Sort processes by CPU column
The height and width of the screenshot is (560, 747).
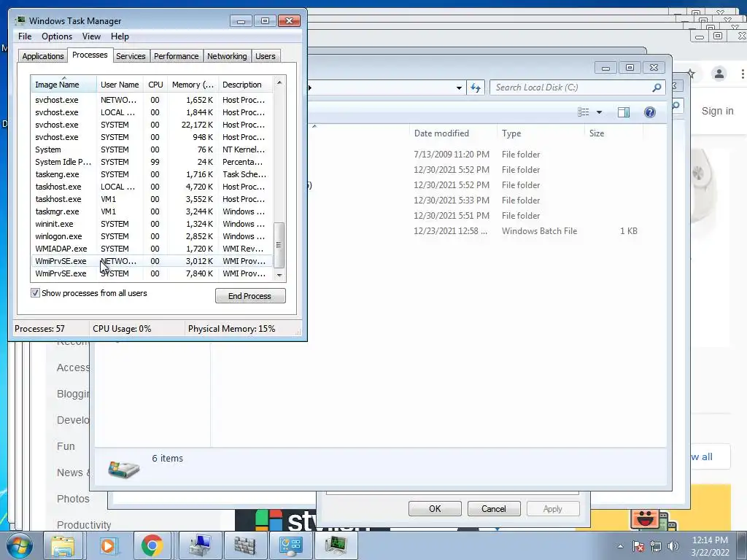pos(155,85)
